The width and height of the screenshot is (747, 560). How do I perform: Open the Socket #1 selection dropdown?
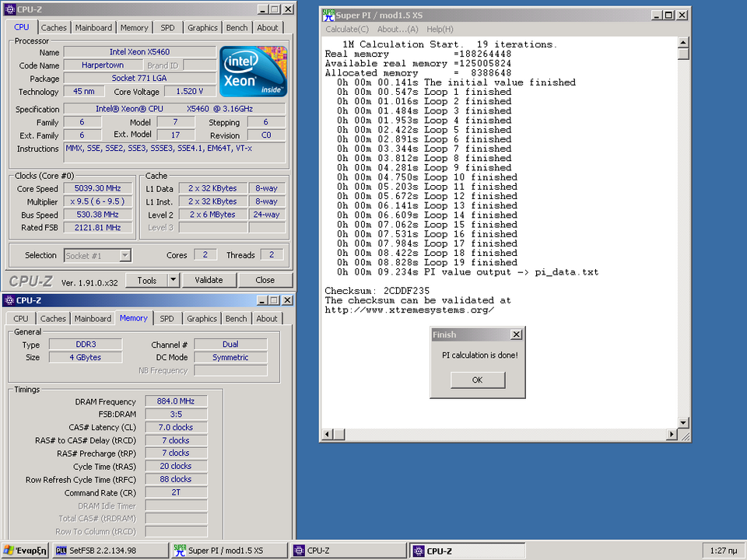click(124, 256)
